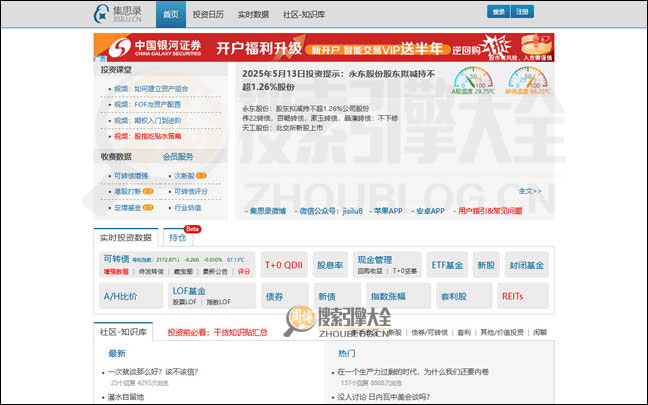Open the 2025年5月13日投资提示 headline

pyautogui.click(x=338, y=80)
